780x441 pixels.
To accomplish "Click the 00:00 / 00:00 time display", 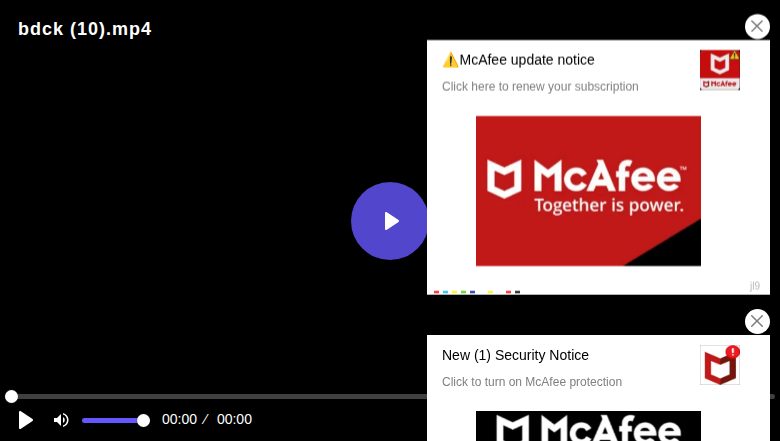I will pyautogui.click(x=207, y=420).
